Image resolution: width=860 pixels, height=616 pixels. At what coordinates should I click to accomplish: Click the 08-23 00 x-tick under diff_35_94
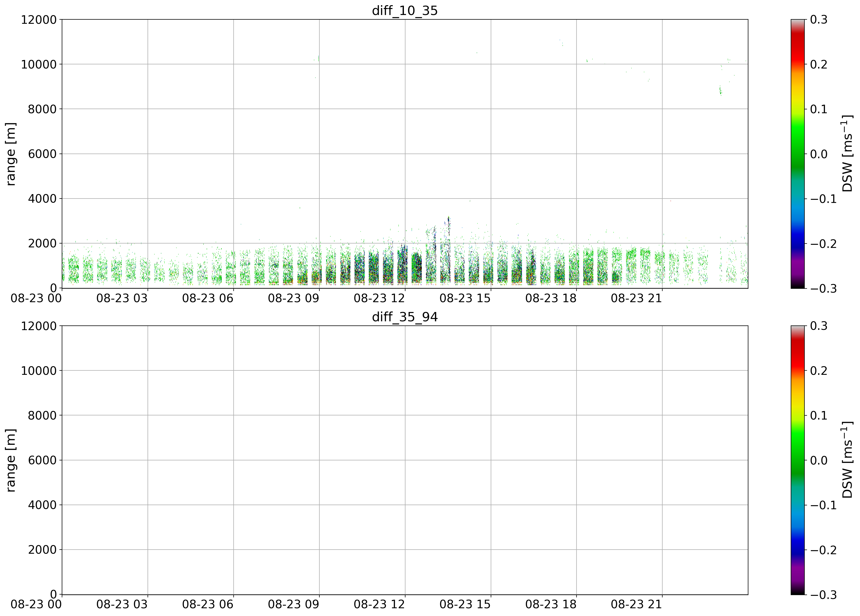tap(36, 604)
